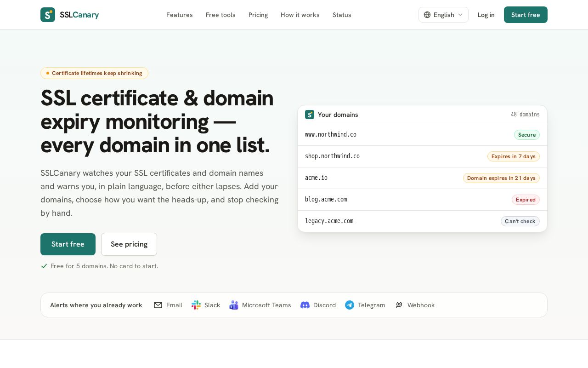This screenshot has width=588, height=368.
Task: Click the Email envelope icon
Action: pos(158,305)
